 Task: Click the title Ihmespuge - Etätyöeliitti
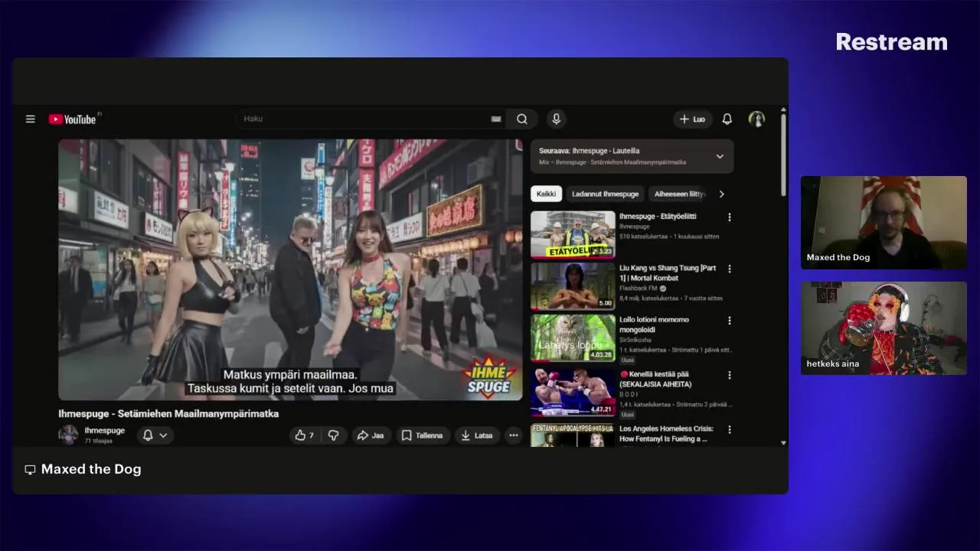(x=658, y=217)
